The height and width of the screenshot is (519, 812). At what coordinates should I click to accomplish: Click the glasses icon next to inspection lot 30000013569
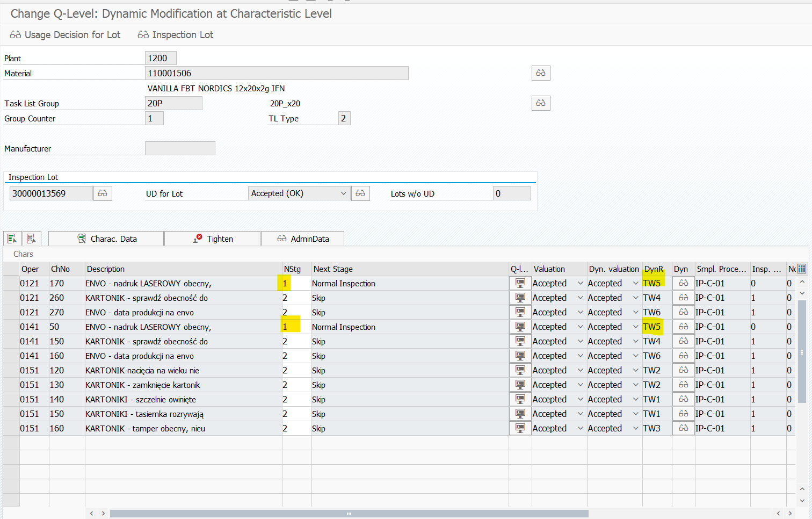point(103,193)
